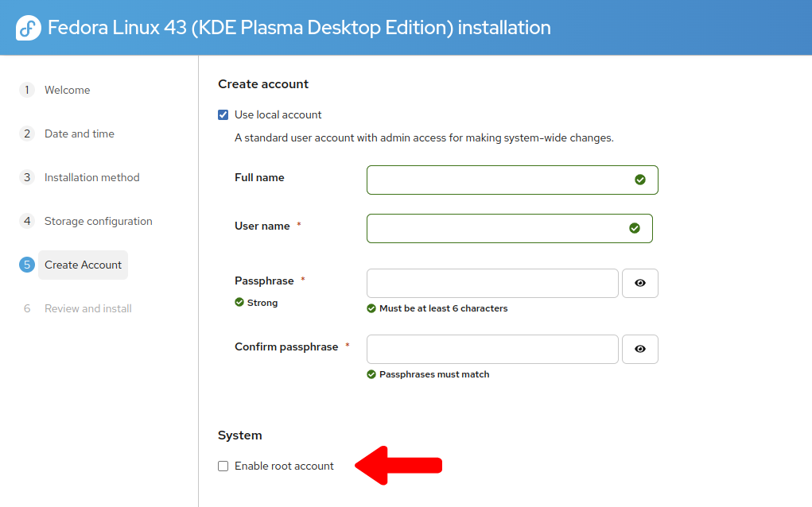
Task: Focus the Full name text field
Action: (x=498, y=180)
